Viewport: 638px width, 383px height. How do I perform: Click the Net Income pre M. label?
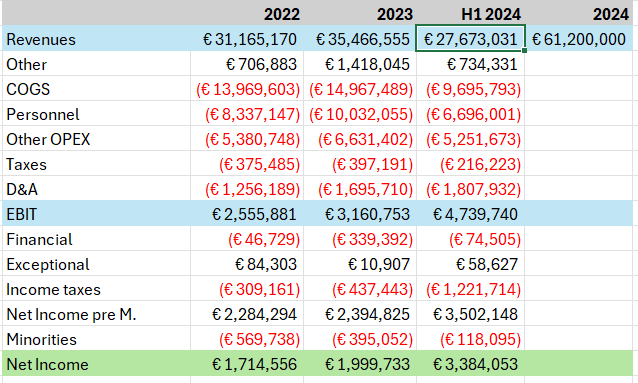(x=71, y=315)
